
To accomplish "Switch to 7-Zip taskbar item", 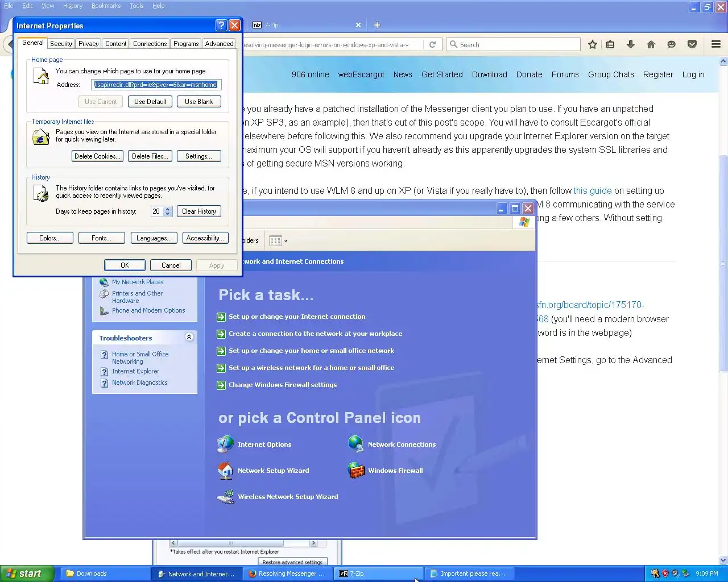I will (378, 573).
